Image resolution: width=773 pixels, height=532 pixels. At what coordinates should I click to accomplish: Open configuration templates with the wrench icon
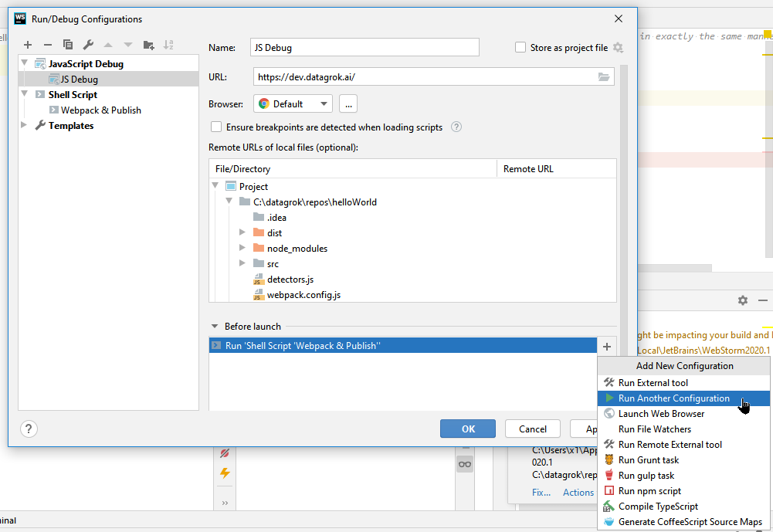click(x=89, y=45)
